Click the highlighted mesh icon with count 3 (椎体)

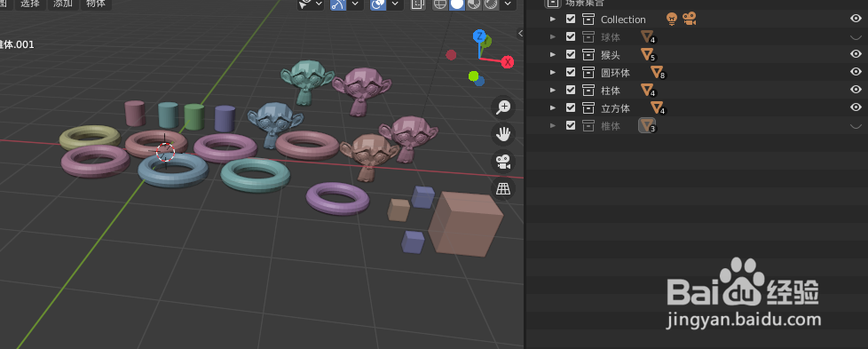647,126
